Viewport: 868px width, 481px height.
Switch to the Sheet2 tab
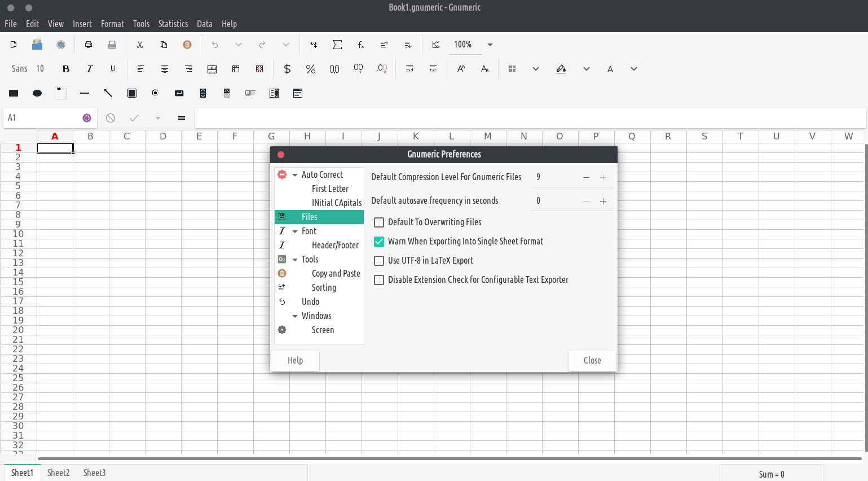58,473
